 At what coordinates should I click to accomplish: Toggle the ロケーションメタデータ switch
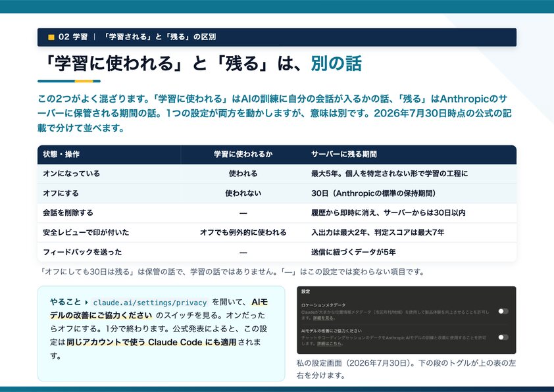point(503,311)
